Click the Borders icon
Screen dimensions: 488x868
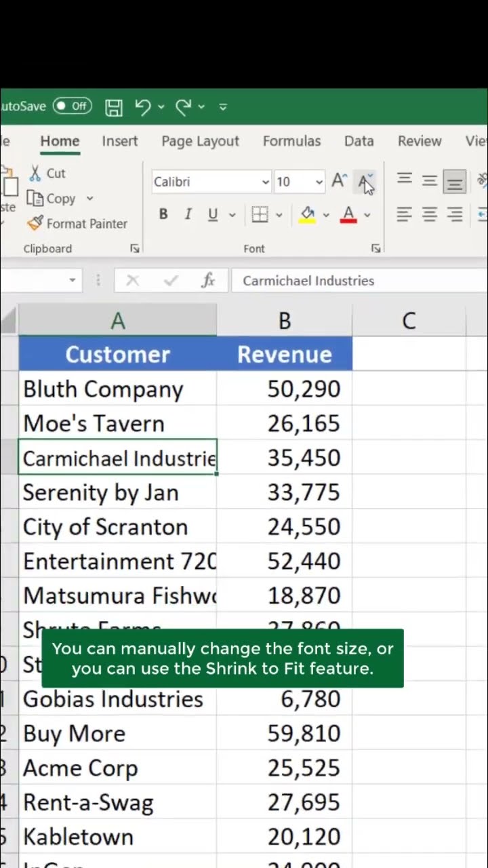[x=260, y=215]
